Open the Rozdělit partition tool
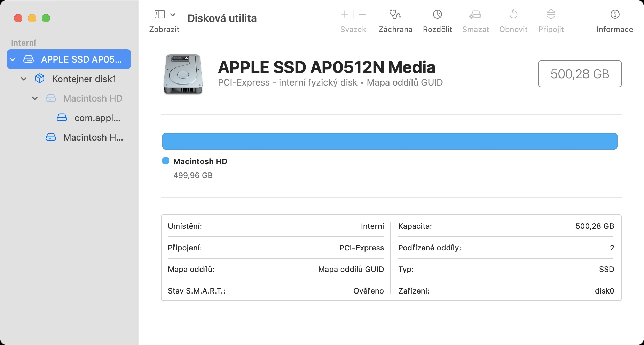The image size is (644, 345). pos(437,15)
